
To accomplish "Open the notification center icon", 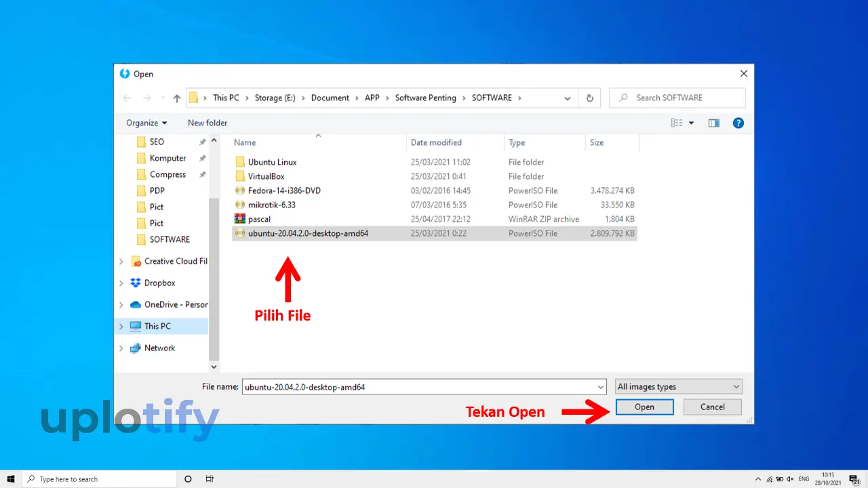I will pyautogui.click(x=854, y=479).
